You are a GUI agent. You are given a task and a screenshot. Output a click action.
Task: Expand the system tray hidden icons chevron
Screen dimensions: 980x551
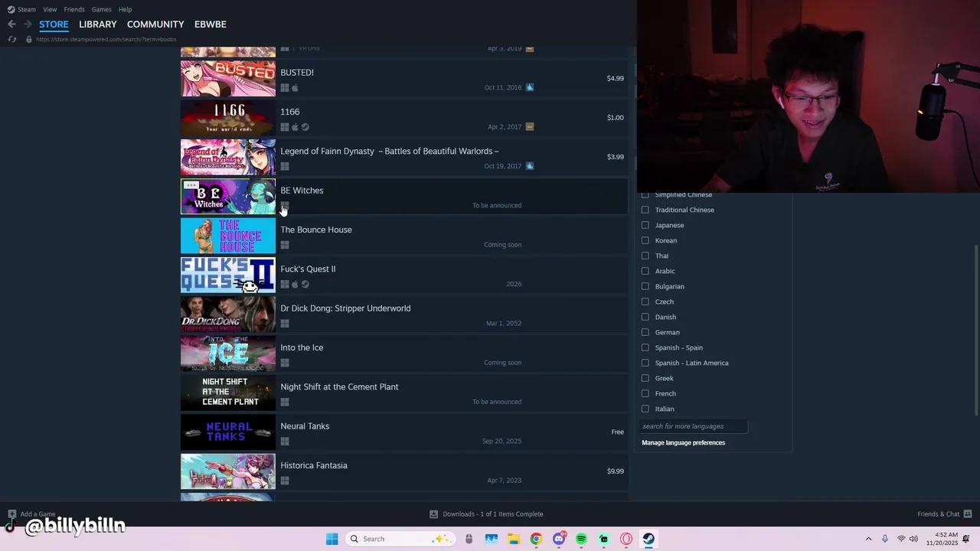868,539
